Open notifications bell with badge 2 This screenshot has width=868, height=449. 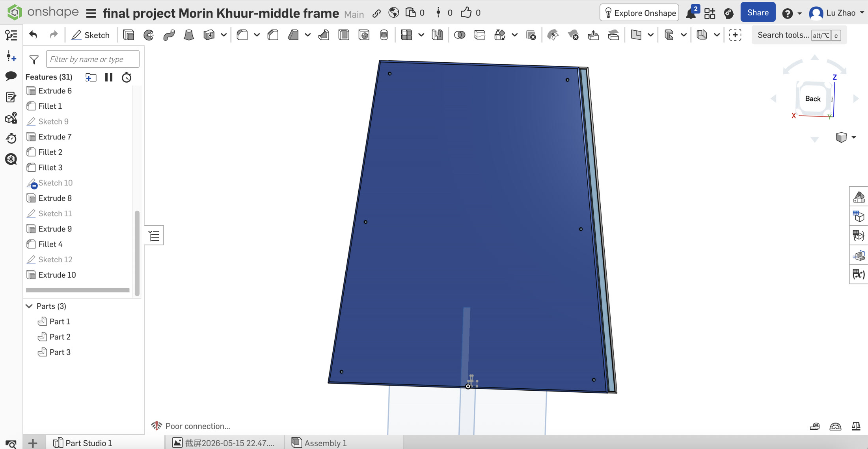point(692,13)
